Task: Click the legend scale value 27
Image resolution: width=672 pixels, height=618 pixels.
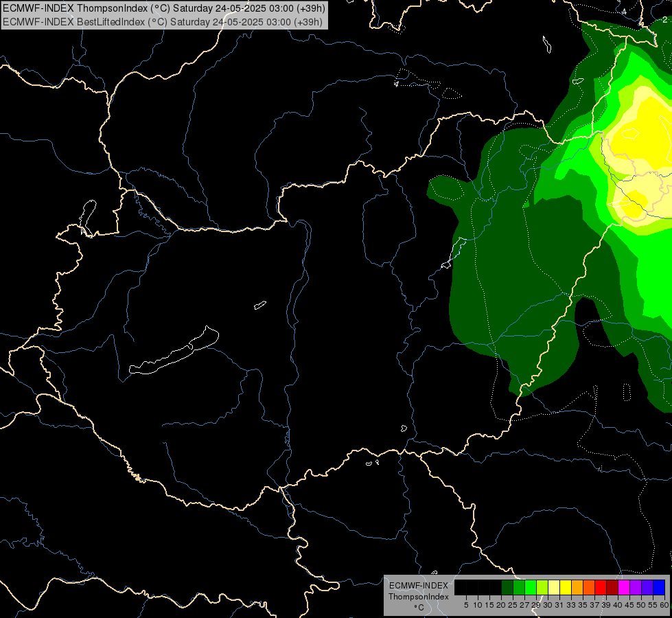Action: click(x=524, y=605)
